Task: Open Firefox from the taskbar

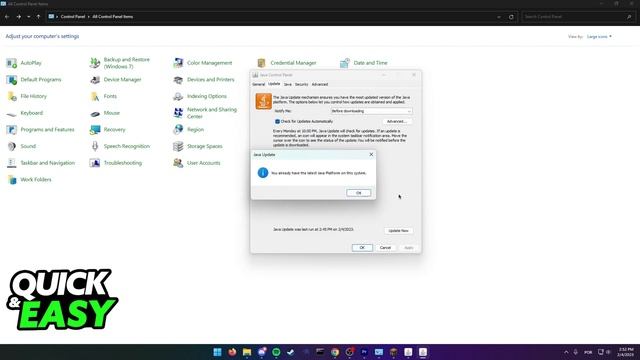Action: [232, 352]
